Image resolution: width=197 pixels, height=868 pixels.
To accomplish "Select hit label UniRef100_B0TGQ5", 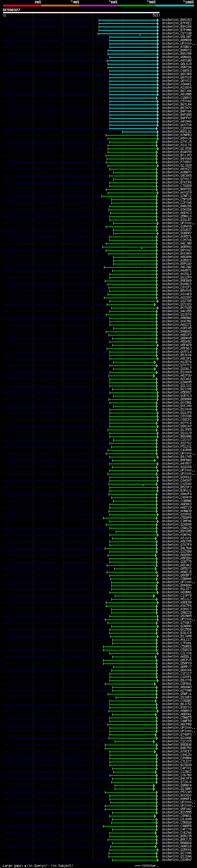I will [x=177, y=308].
